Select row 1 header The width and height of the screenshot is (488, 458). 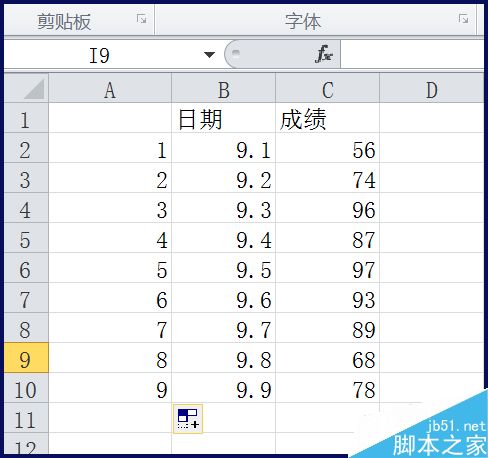[26, 118]
